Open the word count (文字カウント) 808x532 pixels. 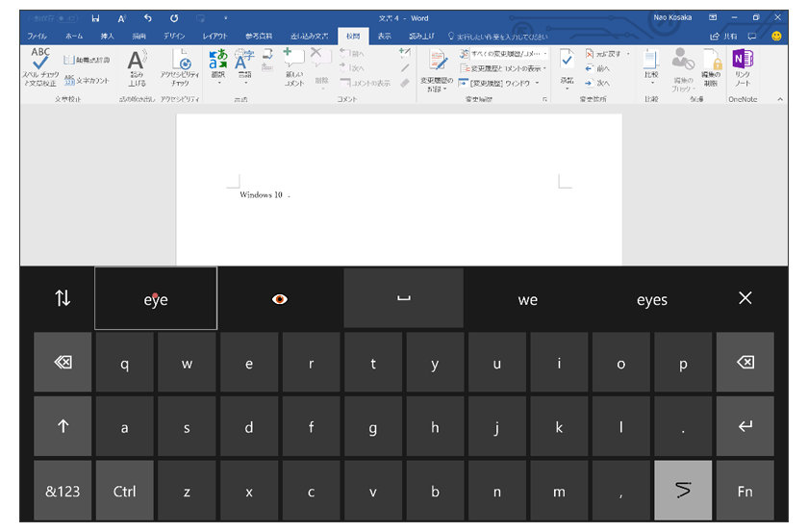click(x=87, y=81)
